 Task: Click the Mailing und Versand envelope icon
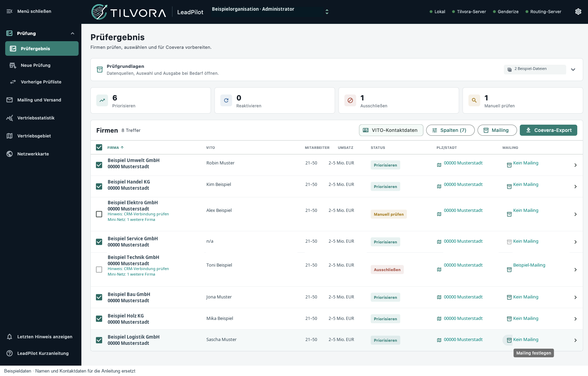point(10,100)
